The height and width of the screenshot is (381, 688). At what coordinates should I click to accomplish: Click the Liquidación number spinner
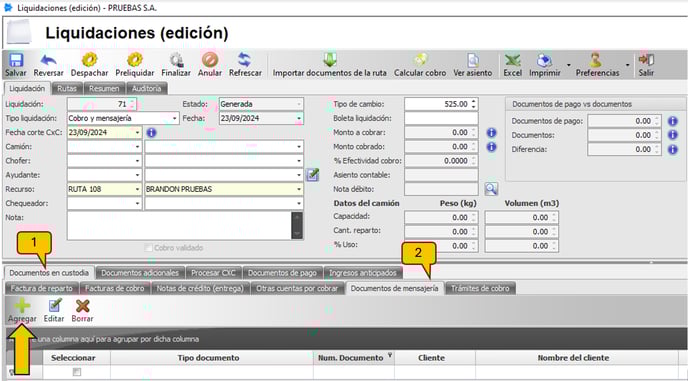point(132,104)
